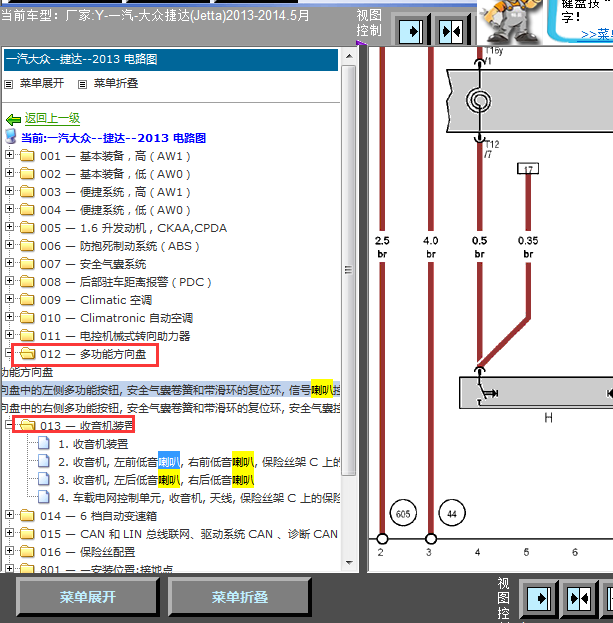Screen dimensions: 613x623
Task: Click folder icon for 014 6档自动变速箱
Action: pos(27,515)
